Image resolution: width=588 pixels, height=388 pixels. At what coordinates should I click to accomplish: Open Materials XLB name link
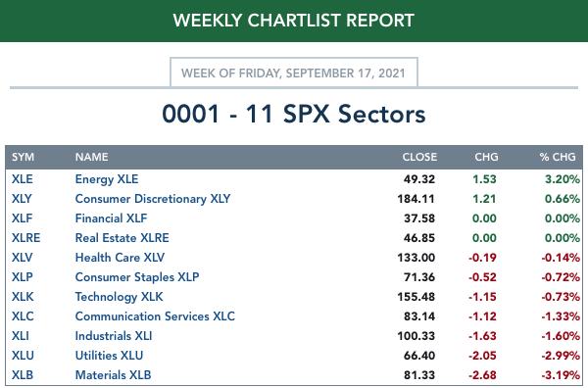pos(113,375)
